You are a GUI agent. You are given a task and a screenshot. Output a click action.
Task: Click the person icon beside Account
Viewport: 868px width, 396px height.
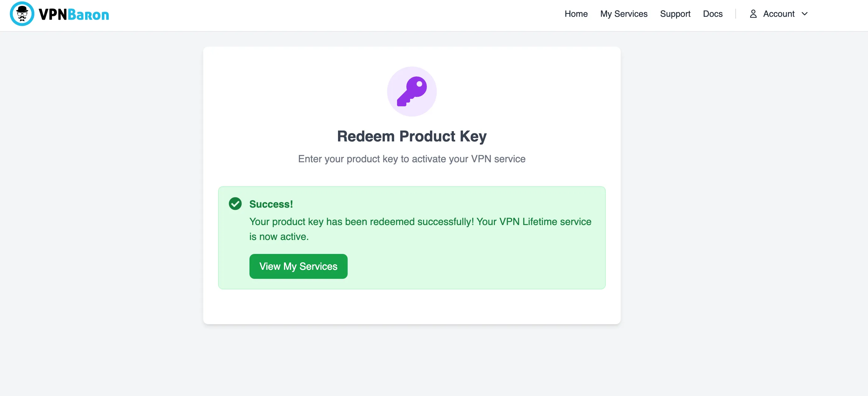(x=753, y=14)
